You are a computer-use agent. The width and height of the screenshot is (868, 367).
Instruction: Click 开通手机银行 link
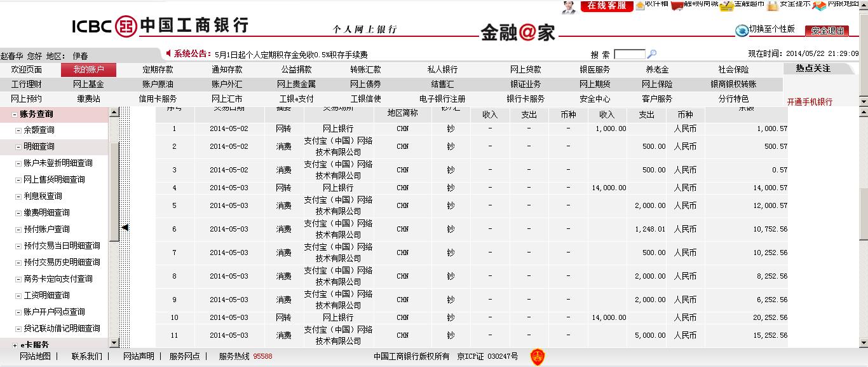pyautogui.click(x=810, y=102)
